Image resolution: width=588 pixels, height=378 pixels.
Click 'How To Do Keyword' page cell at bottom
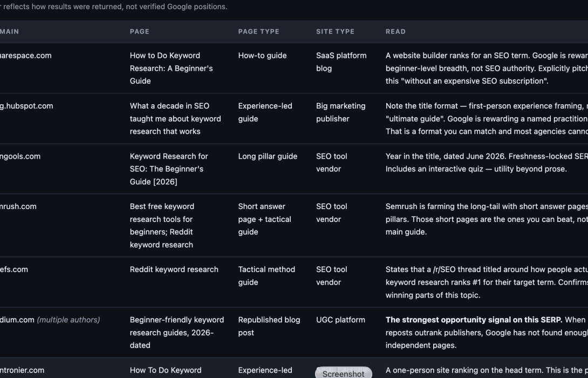tap(166, 370)
